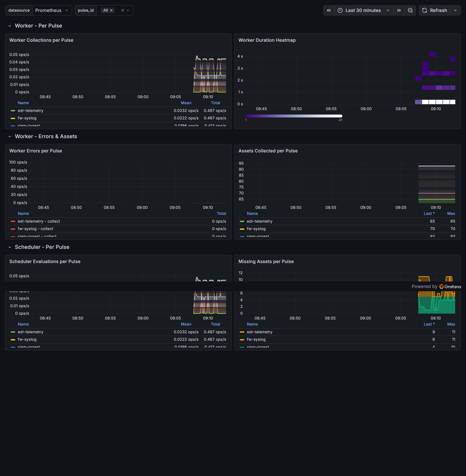
Task: Click the 0.487 ops/s value in Worker Collections
Action: point(215,111)
